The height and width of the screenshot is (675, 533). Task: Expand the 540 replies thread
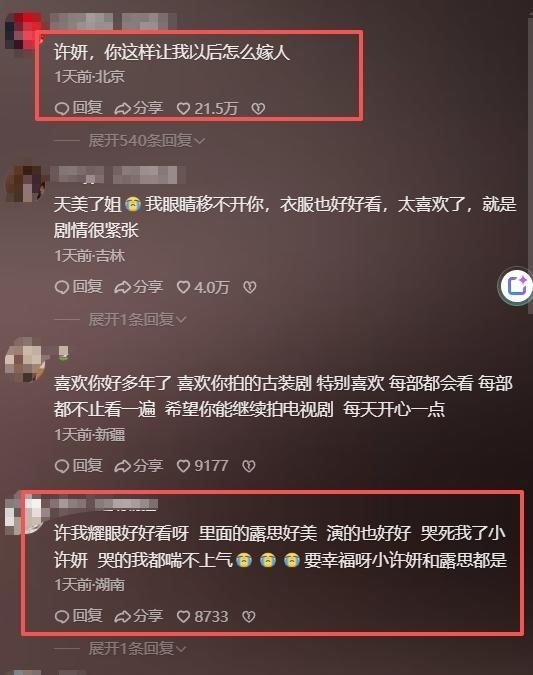coord(147,140)
